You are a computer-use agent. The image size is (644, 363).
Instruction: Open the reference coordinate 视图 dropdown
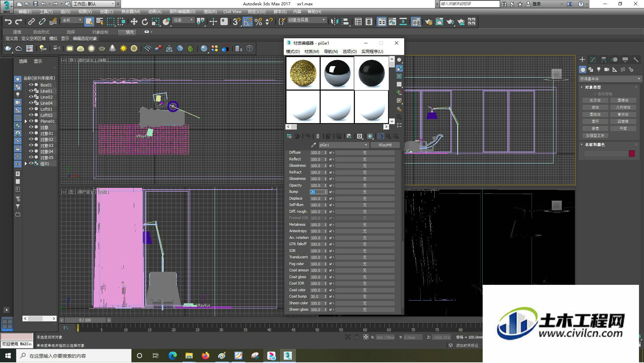(x=183, y=20)
